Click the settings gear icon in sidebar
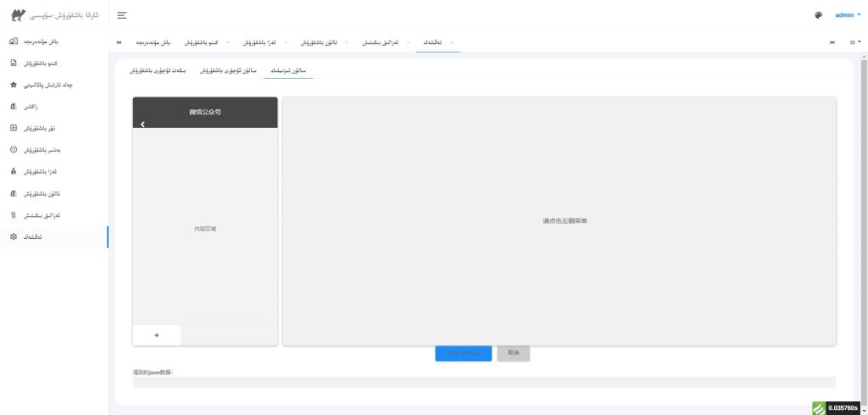The height and width of the screenshot is (415, 868). pyautogui.click(x=14, y=236)
